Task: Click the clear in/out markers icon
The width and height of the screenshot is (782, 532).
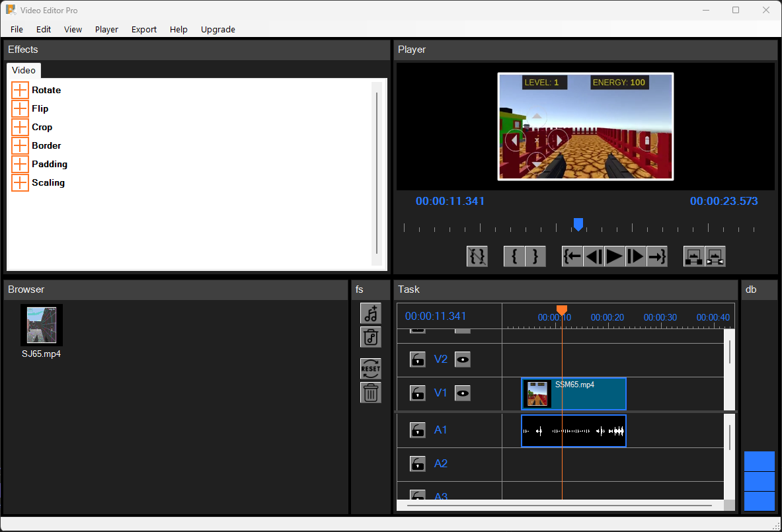Action: (477, 256)
